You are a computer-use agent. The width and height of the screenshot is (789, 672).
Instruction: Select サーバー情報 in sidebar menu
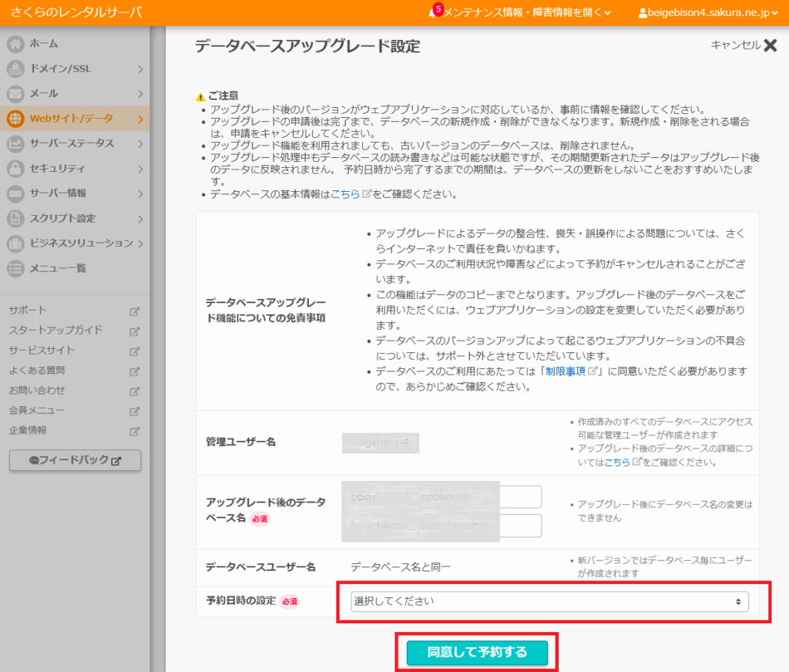(58, 193)
